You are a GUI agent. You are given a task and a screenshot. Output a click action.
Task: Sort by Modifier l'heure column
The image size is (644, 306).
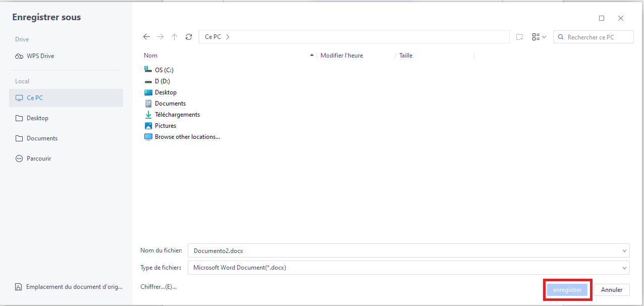click(x=342, y=56)
